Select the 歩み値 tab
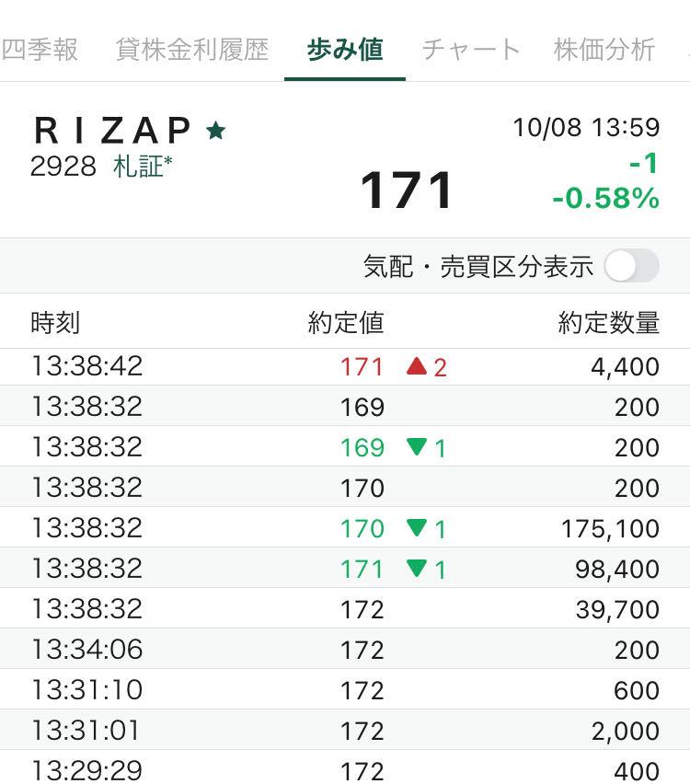690x784 pixels. pos(345,50)
